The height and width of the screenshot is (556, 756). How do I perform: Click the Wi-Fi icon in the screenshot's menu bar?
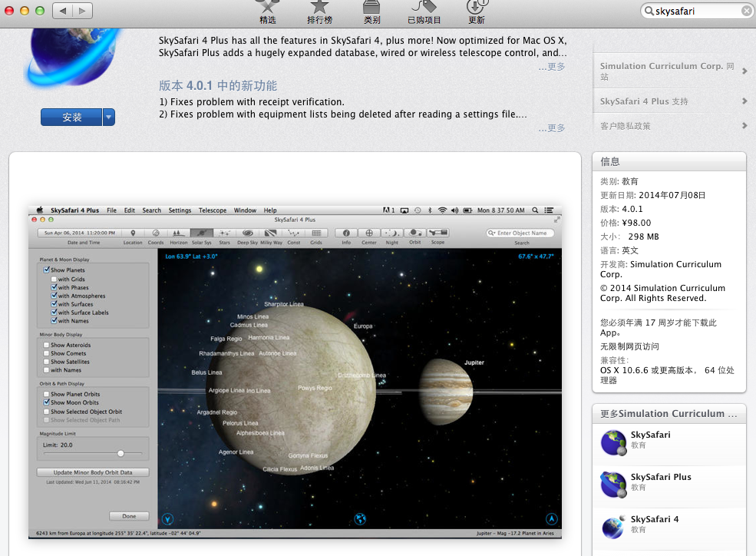click(x=442, y=210)
